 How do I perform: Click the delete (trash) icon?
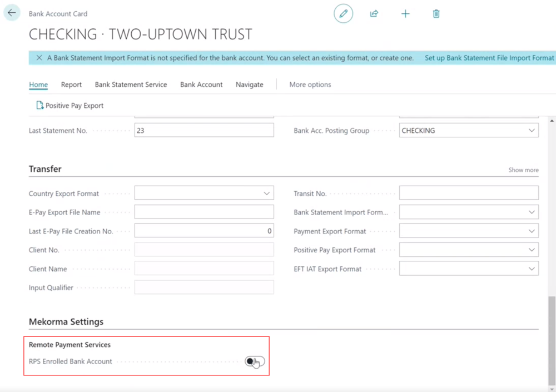pos(436,13)
